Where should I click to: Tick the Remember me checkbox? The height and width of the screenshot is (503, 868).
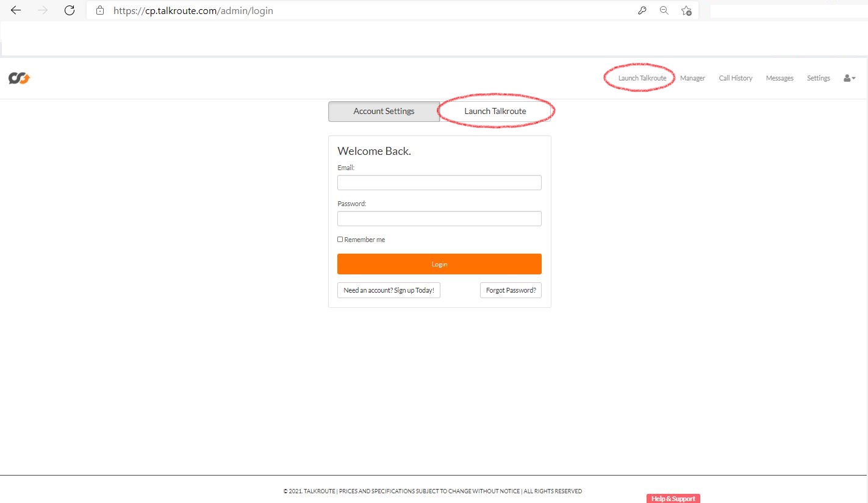[340, 240]
